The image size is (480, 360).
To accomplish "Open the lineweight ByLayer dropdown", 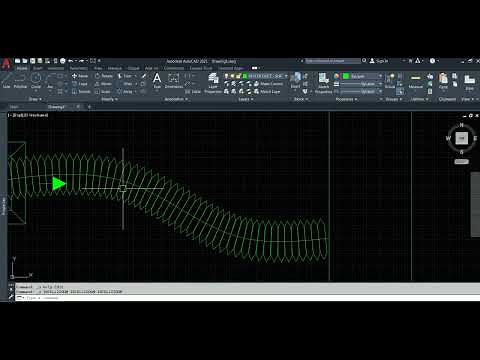I will click(x=362, y=84).
